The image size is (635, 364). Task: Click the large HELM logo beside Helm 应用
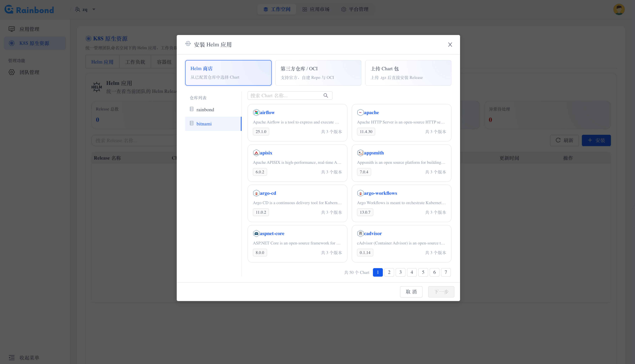click(97, 87)
